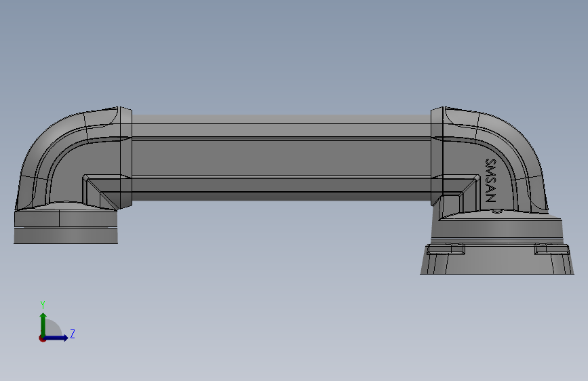Click the blue Z axis arrow of the triad

click(56, 338)
